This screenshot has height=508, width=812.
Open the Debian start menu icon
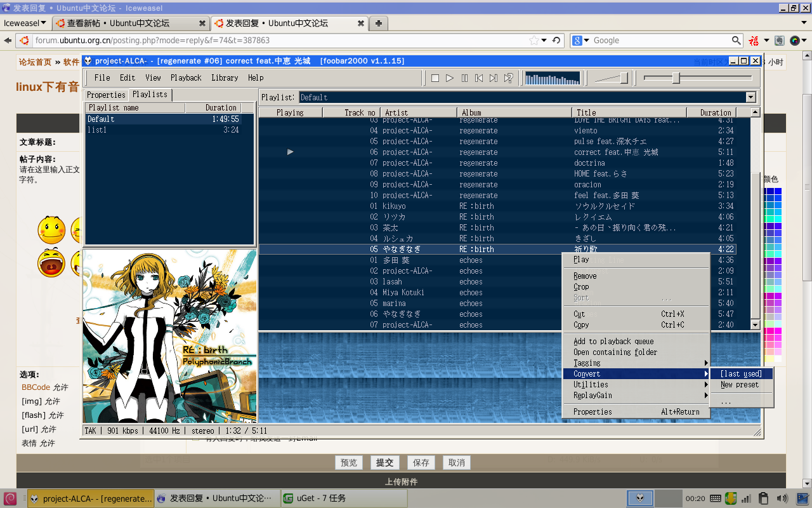(10, 498)
